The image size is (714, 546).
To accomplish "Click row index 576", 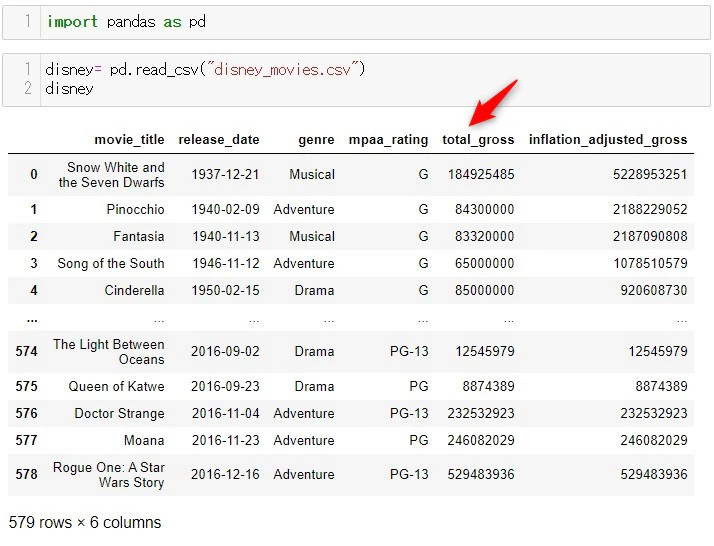I will [26, 413].
